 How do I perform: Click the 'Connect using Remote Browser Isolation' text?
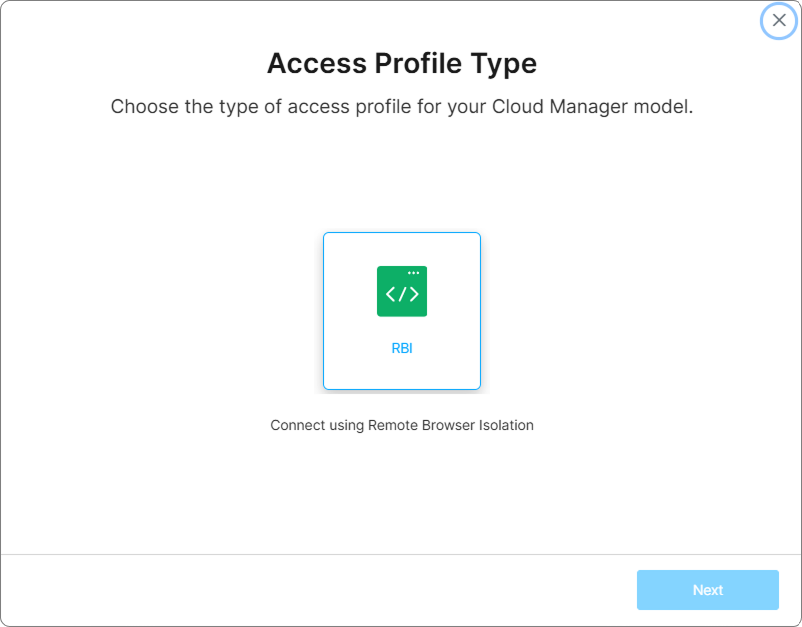tap(402, 426)
